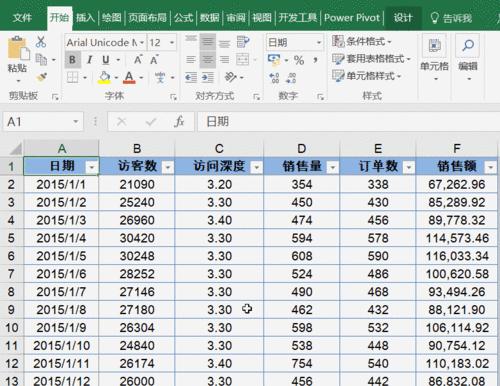Apply the Percent style icon
This screenshot has height=386, width=500.
pos(299,60)
